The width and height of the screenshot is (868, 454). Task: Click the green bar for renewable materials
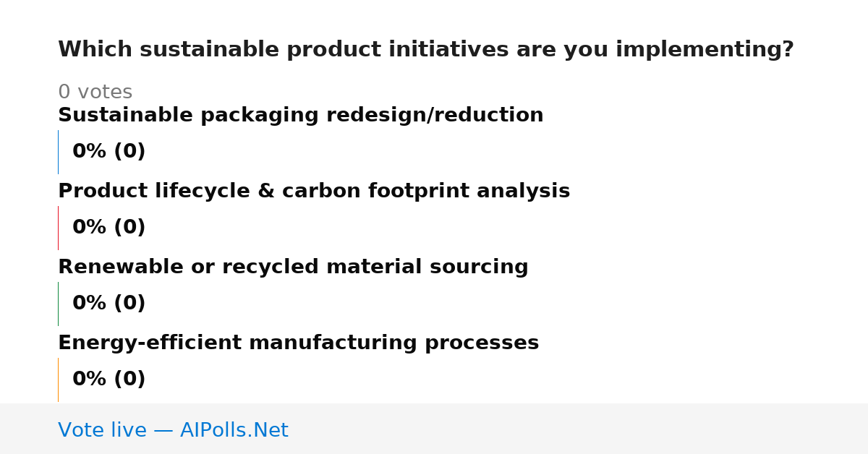point(58,304)
